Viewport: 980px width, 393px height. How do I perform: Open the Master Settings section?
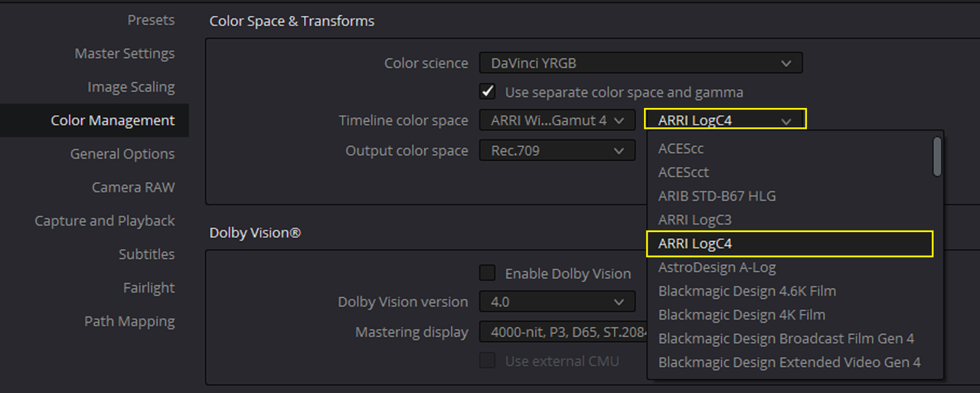pyautogui.click(x=125, y=54)
